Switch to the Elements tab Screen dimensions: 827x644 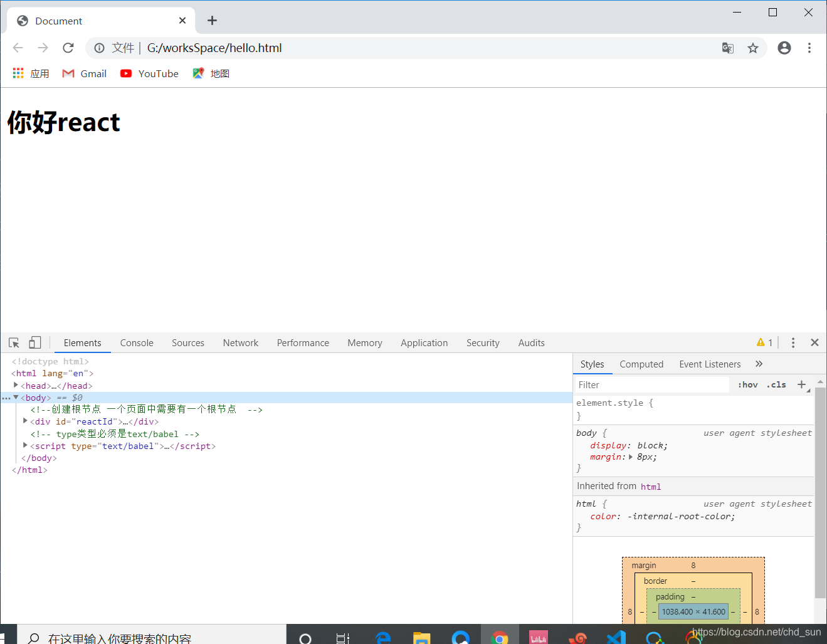(x=82, y=343)
